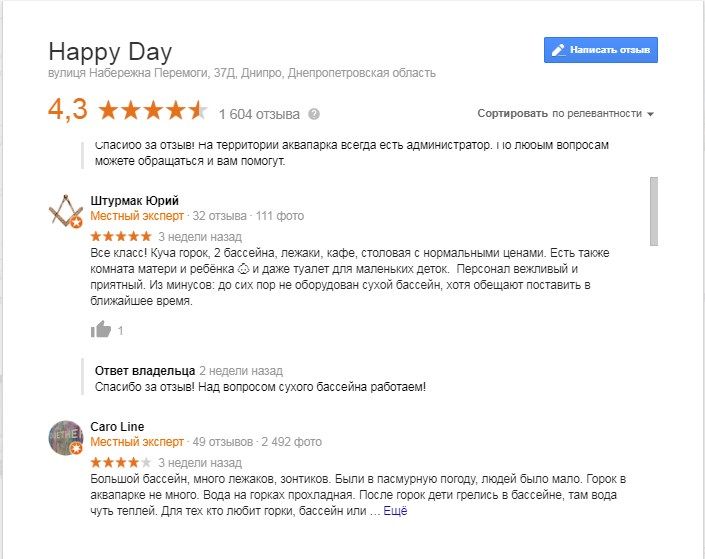Image resolution: width=705 pixels, height=559 pixels.
Task: Click 'Местный эксперт' badge under Caro Line
Action: pos(137,441)
